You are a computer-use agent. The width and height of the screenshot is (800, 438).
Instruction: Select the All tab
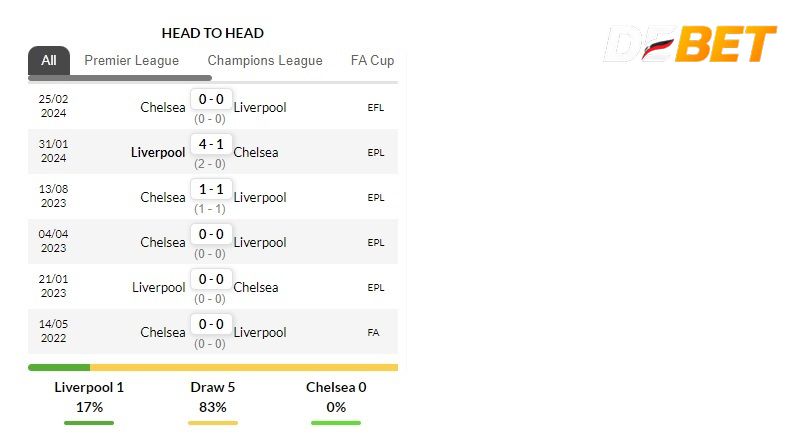[49, 60]
